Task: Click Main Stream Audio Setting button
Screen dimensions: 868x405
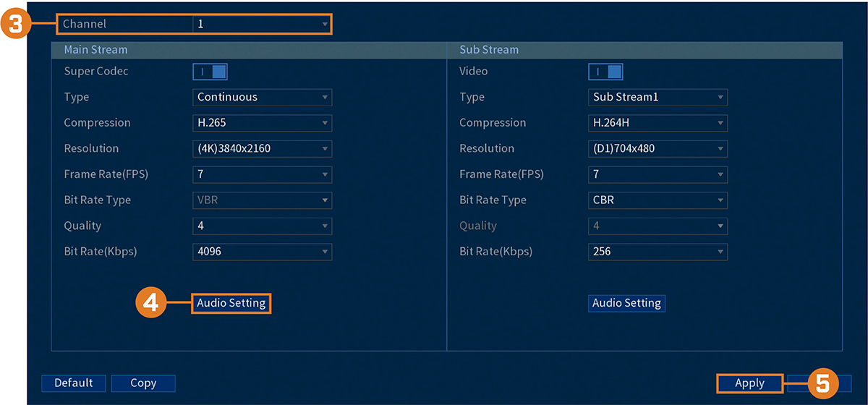Action: (x=231, y=303)
